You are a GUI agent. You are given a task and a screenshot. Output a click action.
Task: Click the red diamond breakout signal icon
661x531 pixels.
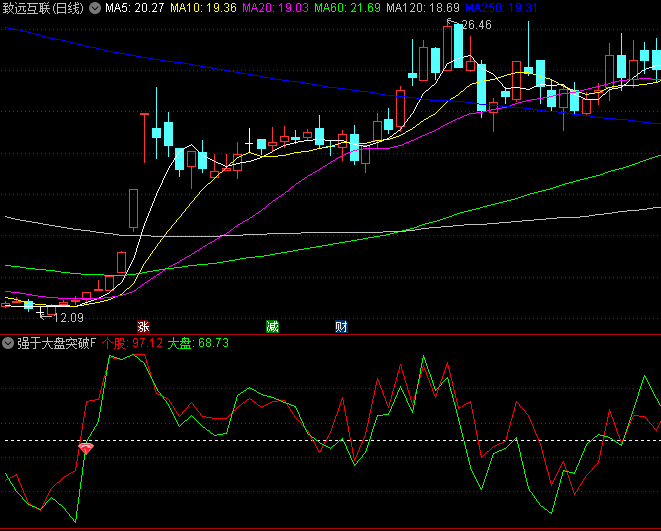click(x=86, y=448)
